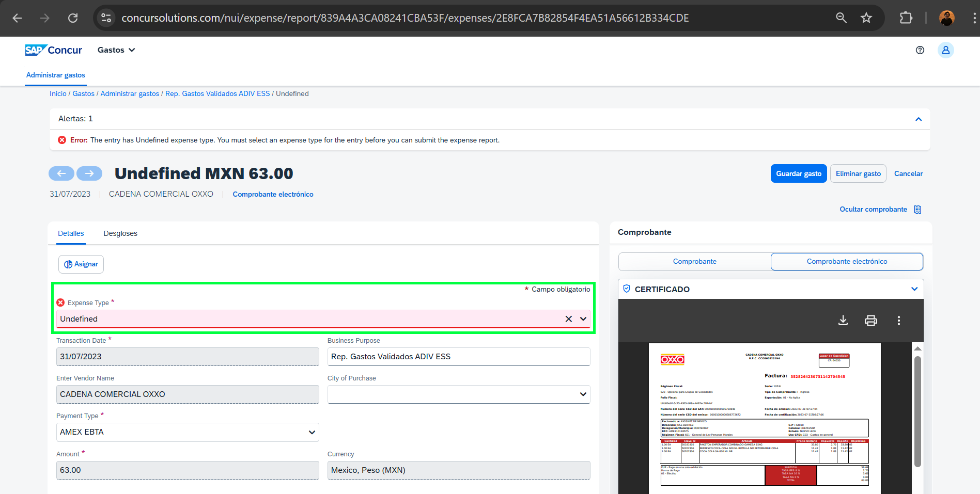The width and height of the screenshot is (980, 494).
Task: Select the Comprobante electrónico tab in the receipt panel
Action: click(x=847, y=262)
